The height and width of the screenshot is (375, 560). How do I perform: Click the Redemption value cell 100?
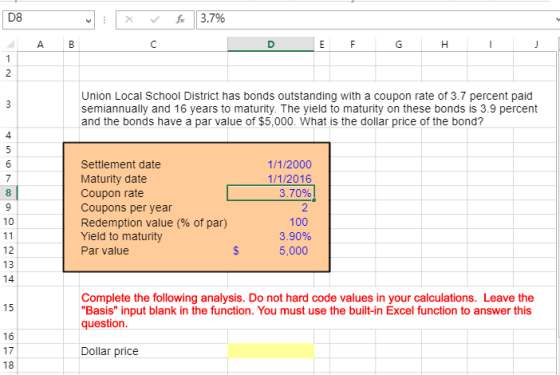pos(299,222)
